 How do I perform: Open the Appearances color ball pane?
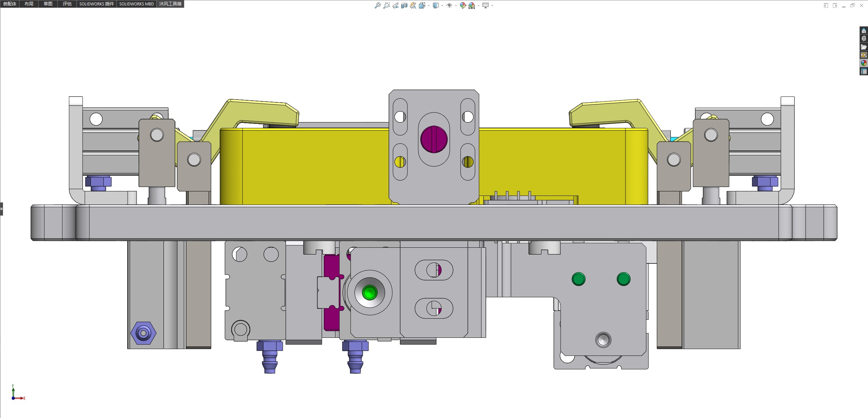click(x=864, y=63)
